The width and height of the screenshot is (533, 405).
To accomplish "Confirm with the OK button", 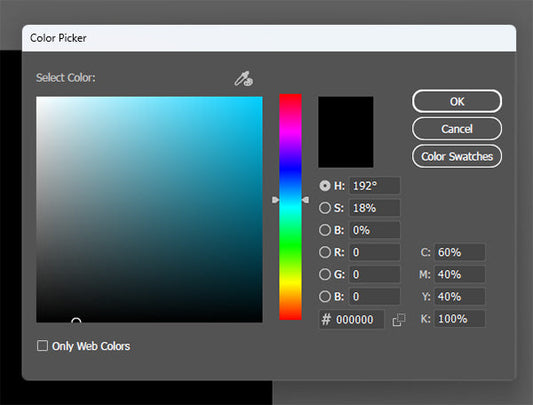I will coord(457,101).
